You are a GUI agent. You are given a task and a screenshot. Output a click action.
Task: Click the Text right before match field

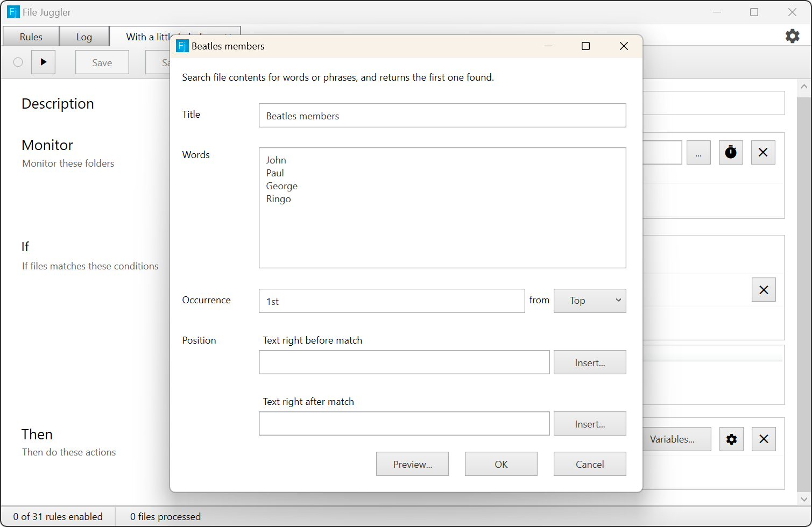coord(404,362)
